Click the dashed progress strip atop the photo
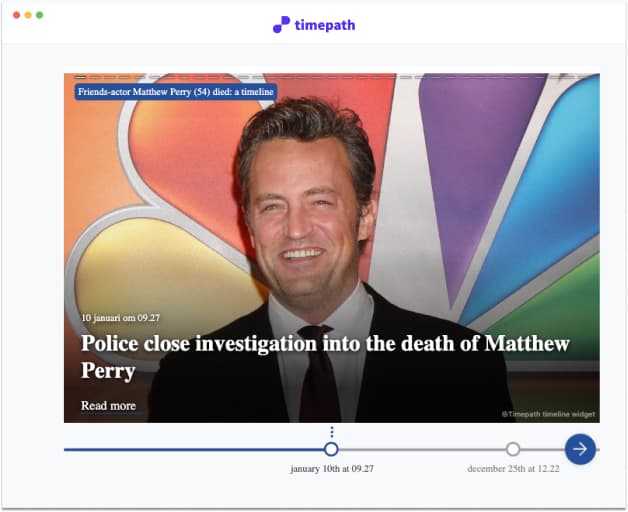The image size is (628, 512). (331, 76)
